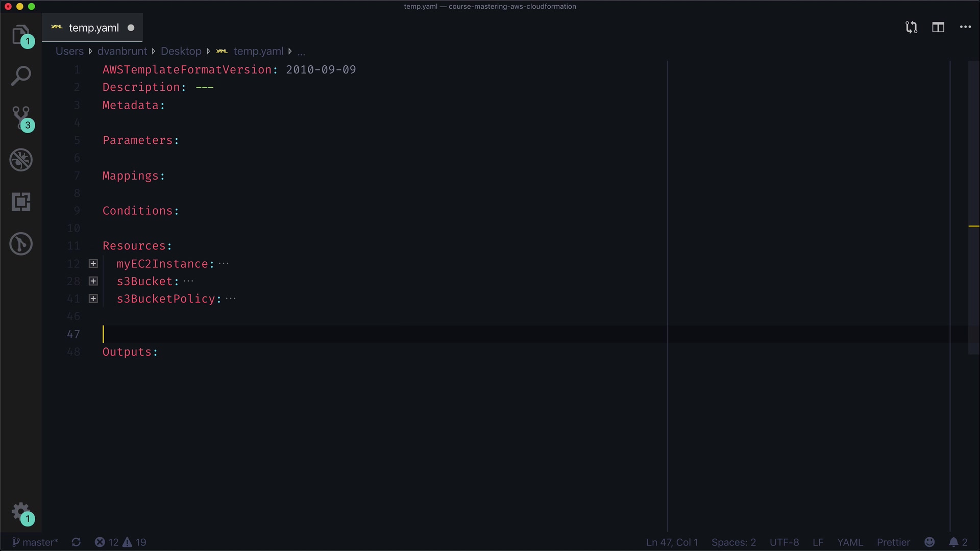Click master branch in status bar
This screenshot has height=551, width=980.
coord(35,542)
